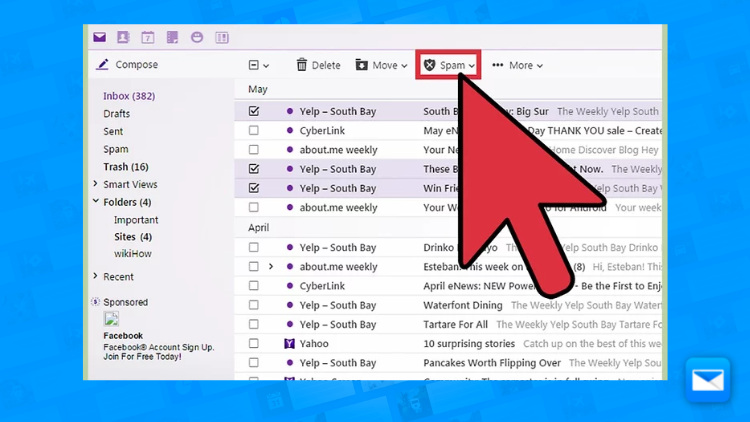Viewport: 750px width, 422px height.
Task: Check the CyberLink April eNews checkbox
Action: (x=254, y=286)
